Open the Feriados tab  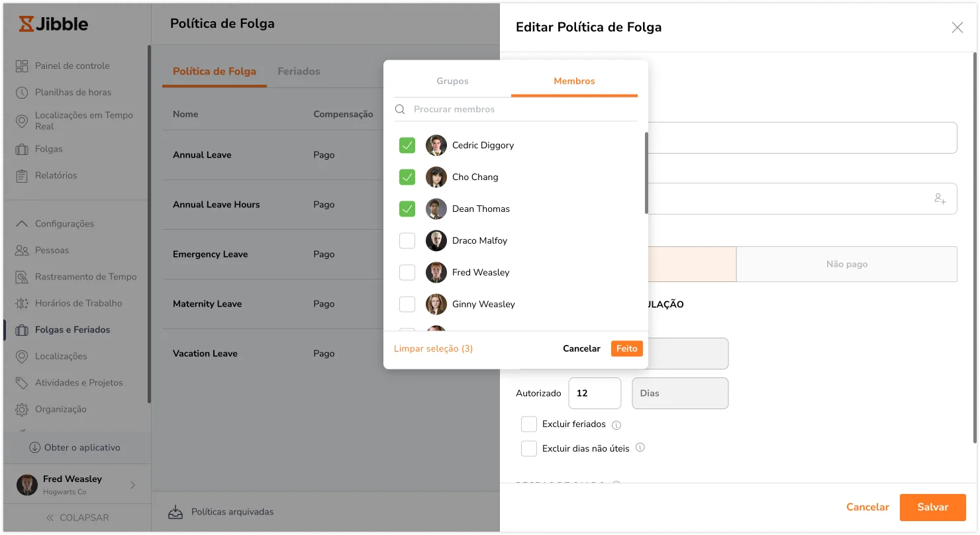point(299,72)
